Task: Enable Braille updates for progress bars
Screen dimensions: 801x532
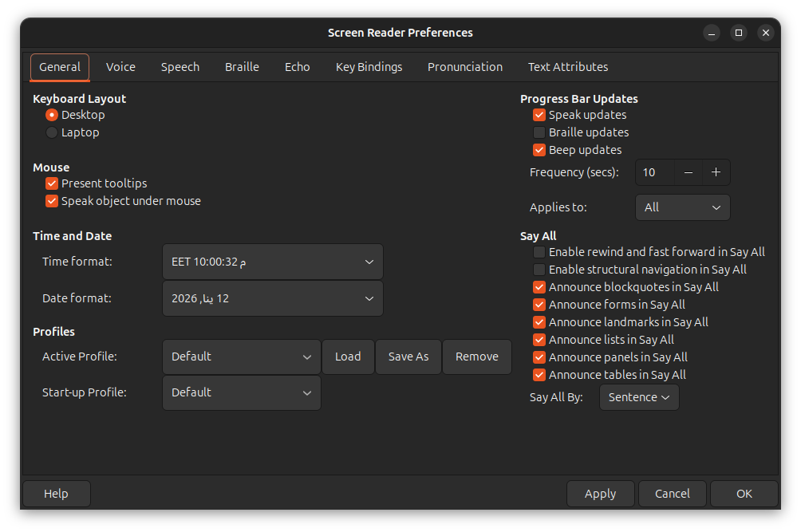Action: click(x=539, y=132)
